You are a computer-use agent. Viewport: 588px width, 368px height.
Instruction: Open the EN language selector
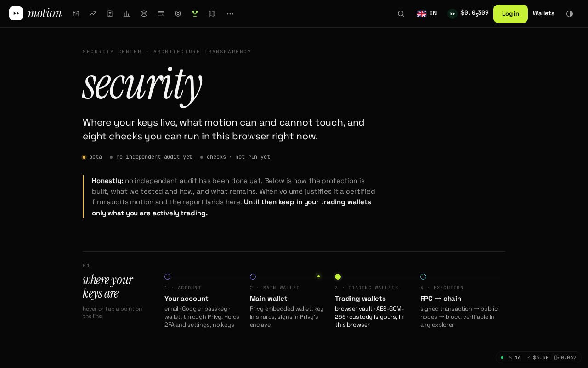(427, 14)
